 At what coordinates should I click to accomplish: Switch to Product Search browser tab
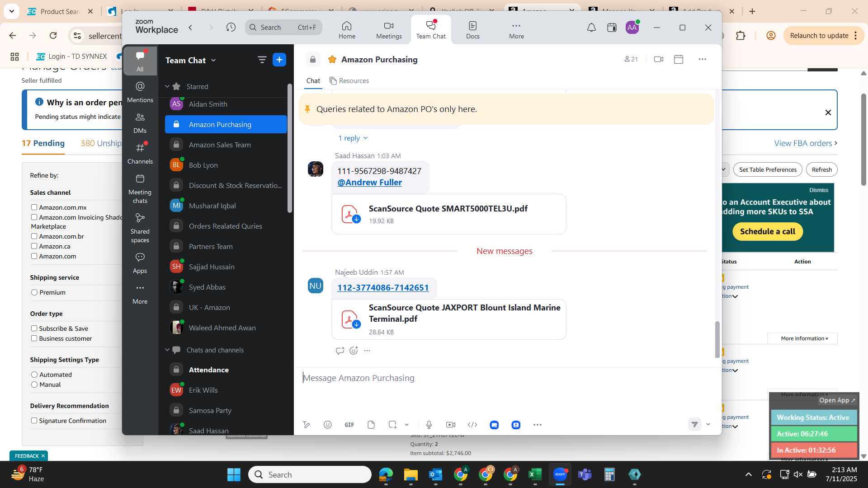[60, 11]
